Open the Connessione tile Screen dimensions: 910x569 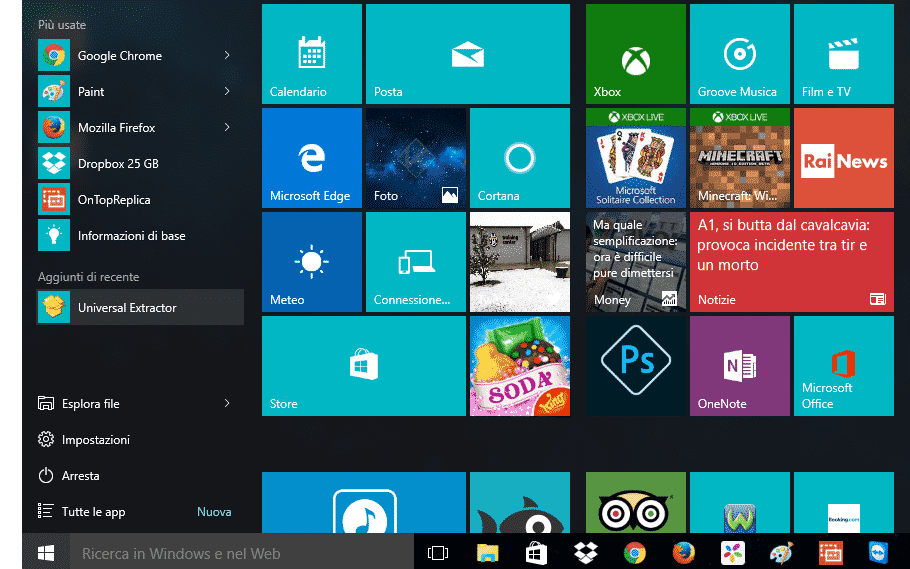[x=416, y=262]
